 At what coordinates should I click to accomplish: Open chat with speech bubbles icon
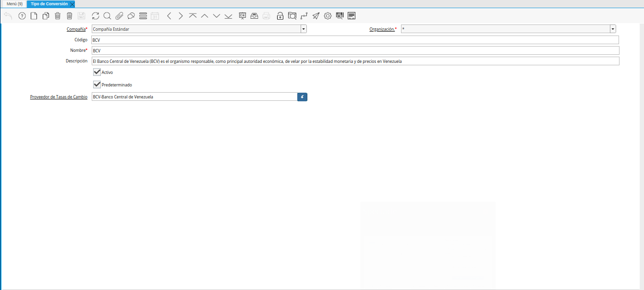tap(131, 16)
